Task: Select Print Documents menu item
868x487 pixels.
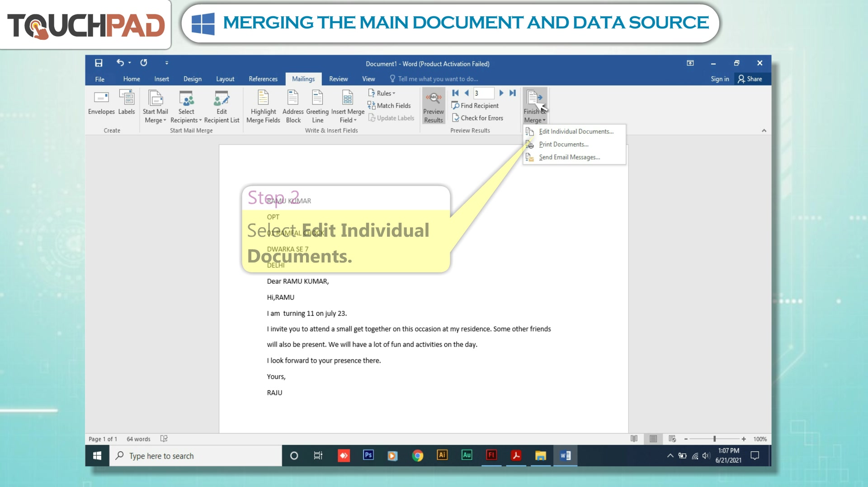Action: click(x=575, y=145)
